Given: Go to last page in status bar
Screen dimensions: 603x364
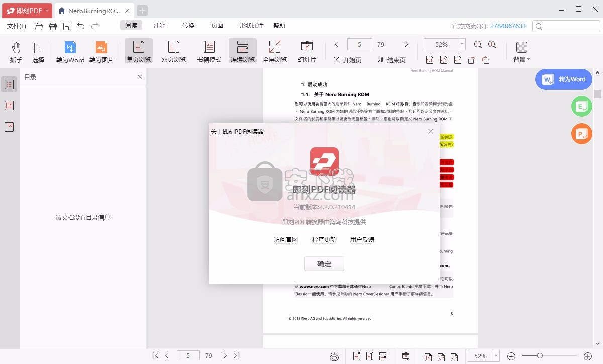Looking at the screenshot, I should (236, 356).
